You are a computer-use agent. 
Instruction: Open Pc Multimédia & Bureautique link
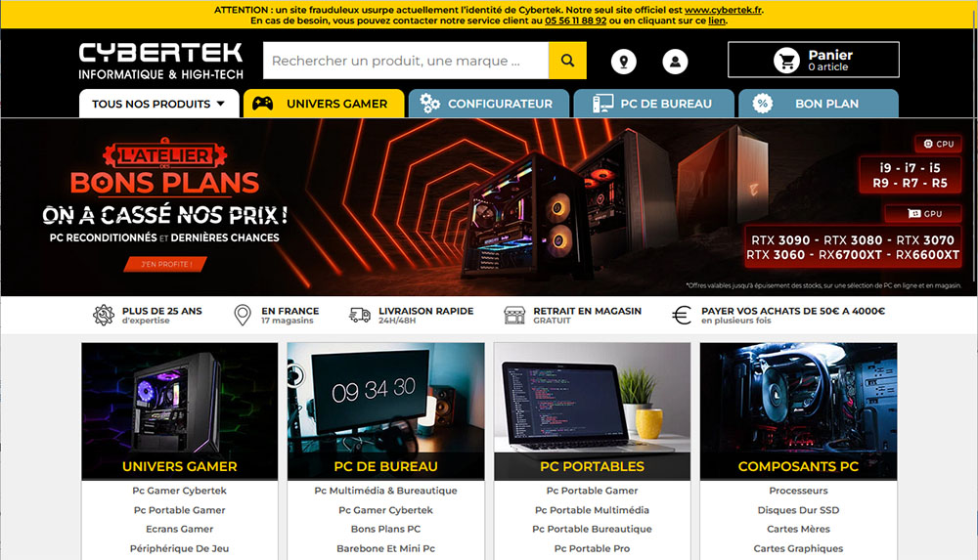[385, 491]
